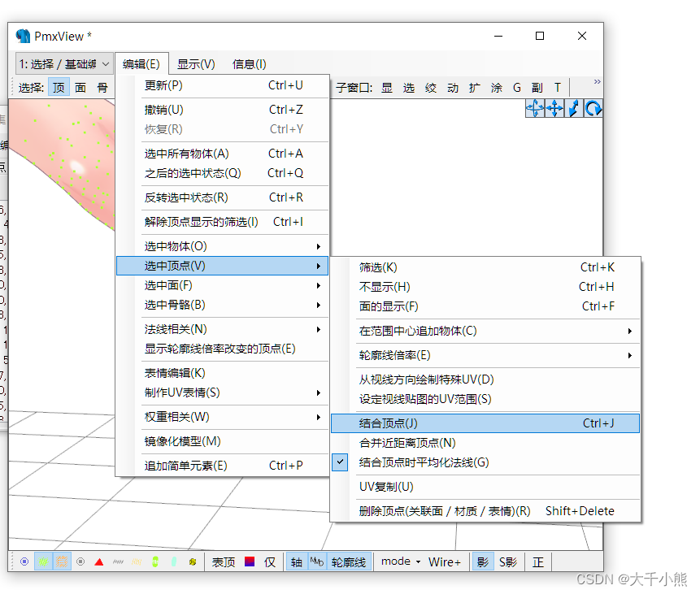Click the Mb icon in bottom toolbar

(317, 561)
